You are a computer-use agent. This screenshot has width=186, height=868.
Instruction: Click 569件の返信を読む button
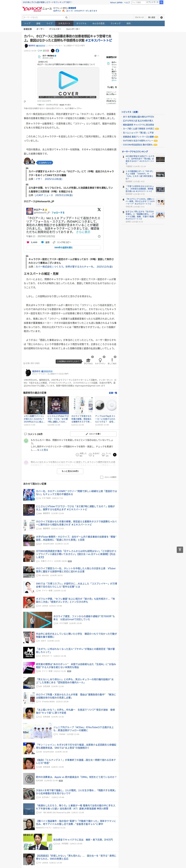pyautogui.click(x=63, y=248)
